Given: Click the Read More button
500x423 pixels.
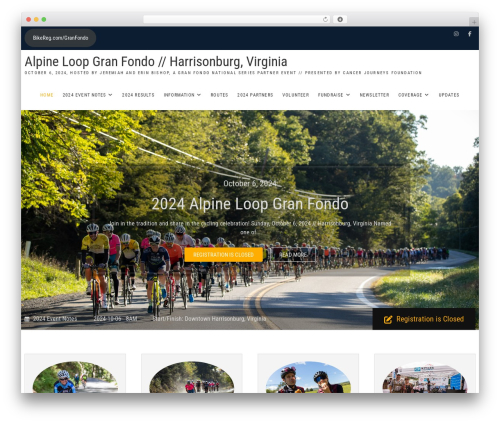Looking at the screenshot, I should tap(293, 255).
